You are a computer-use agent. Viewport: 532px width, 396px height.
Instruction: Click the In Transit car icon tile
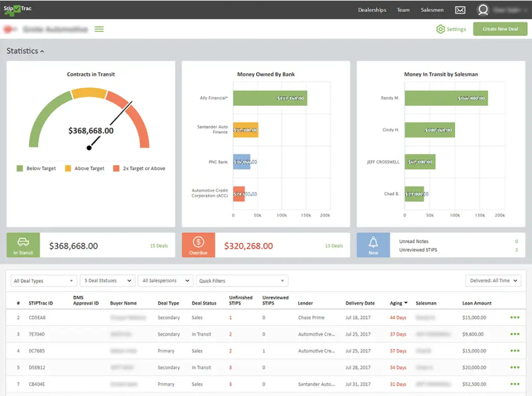click(x=23, y=245)
